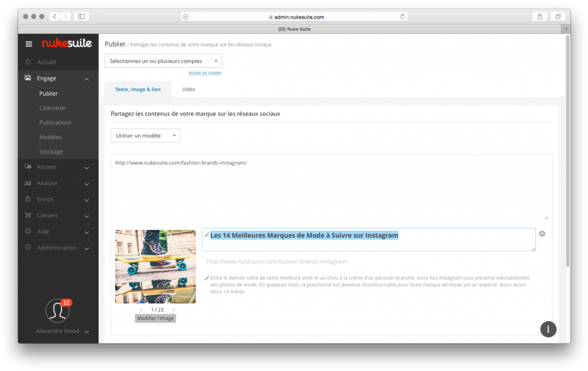Click the hamburger menu icon

[x=28, y=43]
